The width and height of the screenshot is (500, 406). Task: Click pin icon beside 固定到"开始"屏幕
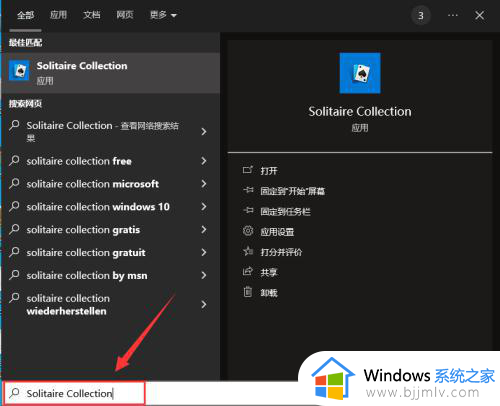pos(248,190)
